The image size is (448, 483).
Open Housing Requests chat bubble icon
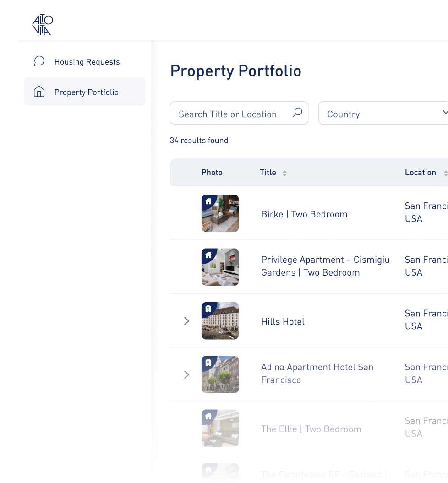(x=39, y=61)
